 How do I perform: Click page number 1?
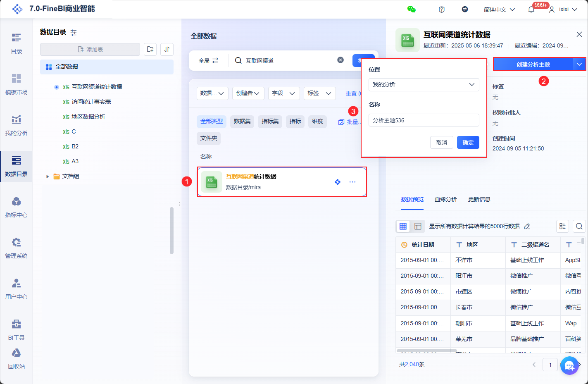[550, 365]
